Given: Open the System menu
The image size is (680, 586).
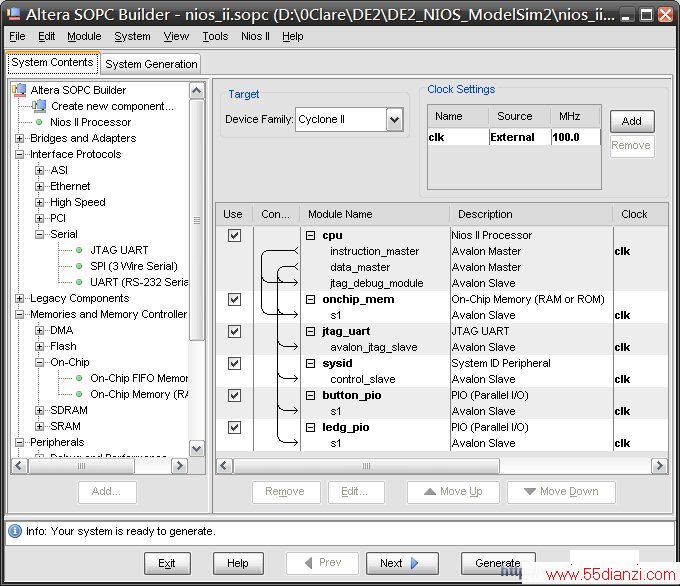Looking at the screenshot, I should tap(132, 36).
